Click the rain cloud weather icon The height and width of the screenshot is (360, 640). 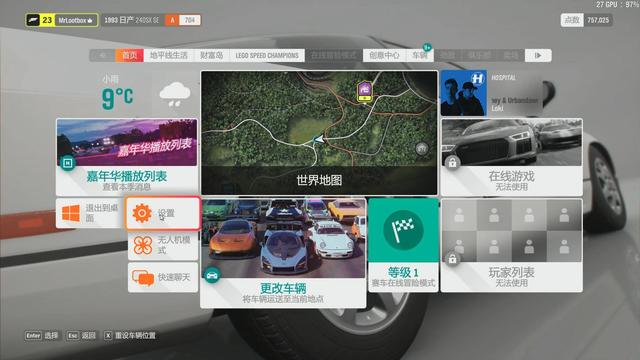click(175, 95)
